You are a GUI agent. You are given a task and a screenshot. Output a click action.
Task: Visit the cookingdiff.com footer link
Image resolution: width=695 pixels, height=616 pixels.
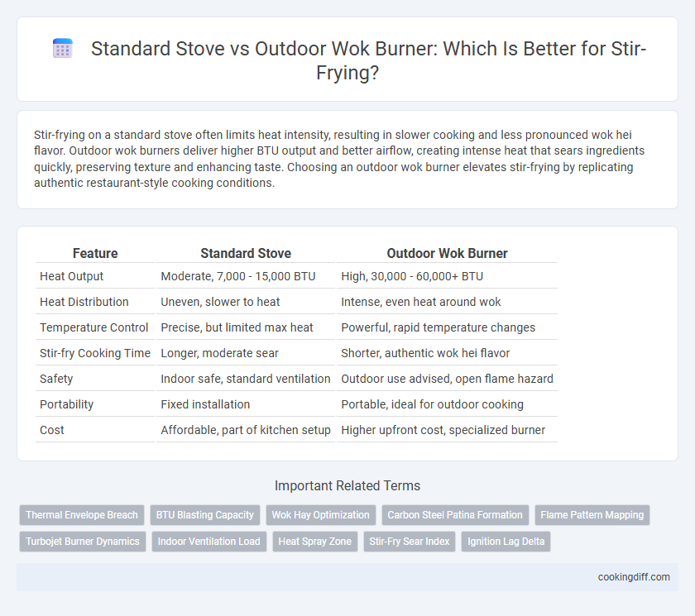coord(634,577)
